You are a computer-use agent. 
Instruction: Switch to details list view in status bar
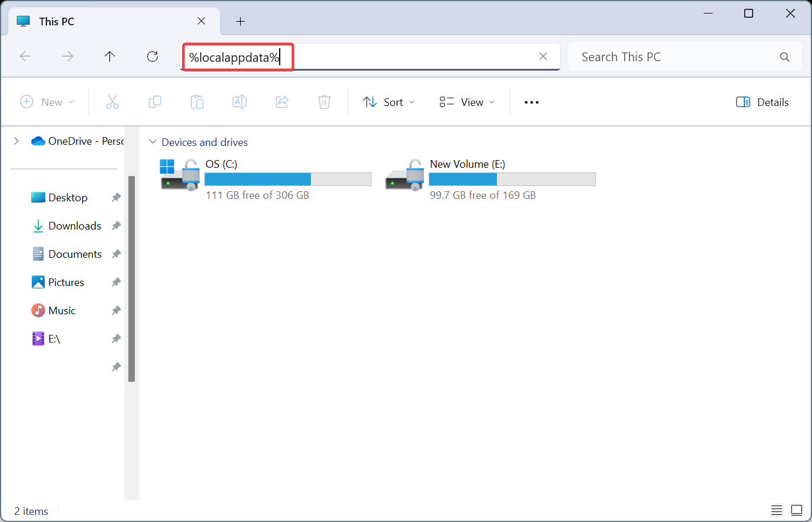coord(777,510)
